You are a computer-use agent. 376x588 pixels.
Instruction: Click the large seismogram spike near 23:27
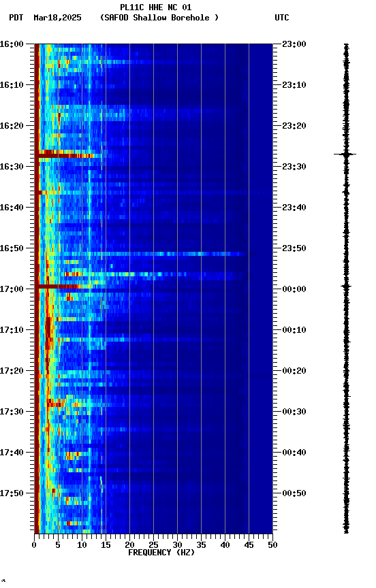pos(345,154)
